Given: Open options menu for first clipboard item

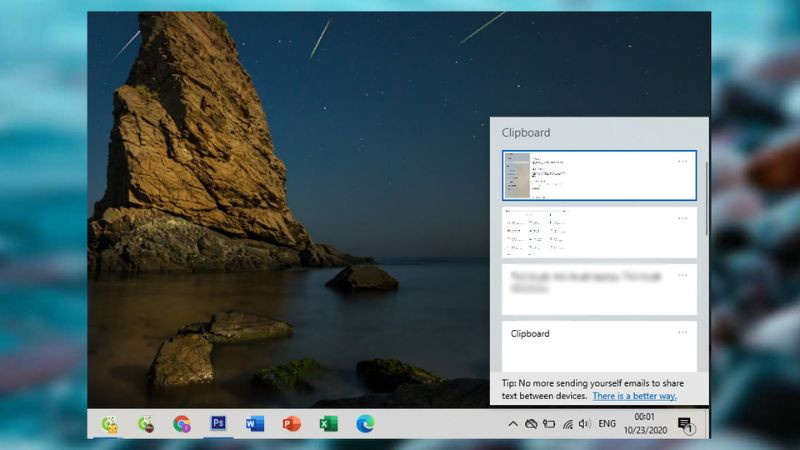Looking at the screenshot, I should point(683,161).
